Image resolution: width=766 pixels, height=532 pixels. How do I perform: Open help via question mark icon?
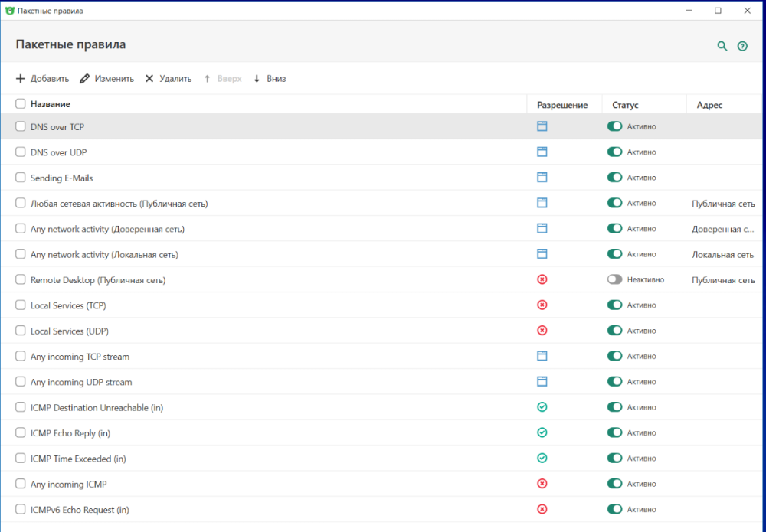742,46
